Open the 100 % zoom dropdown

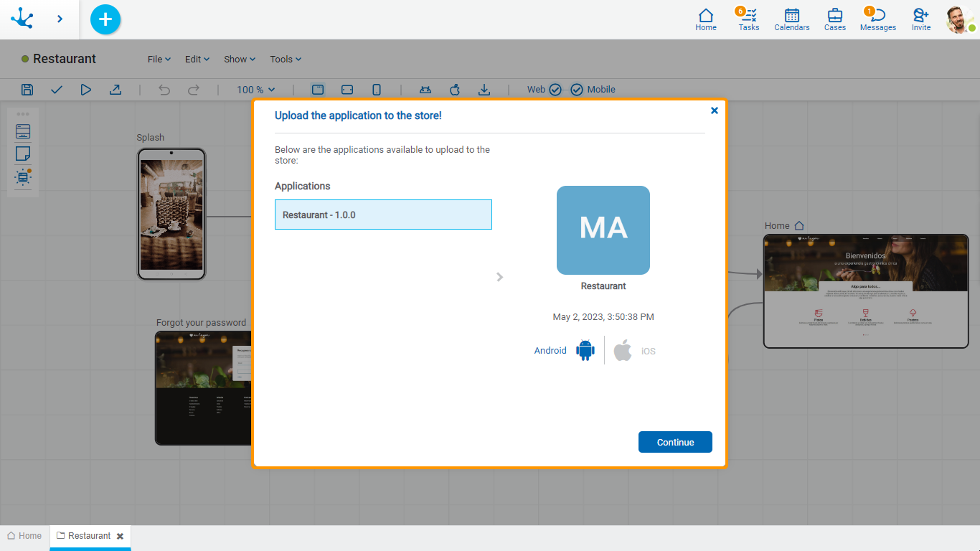(x=256, y=90)
